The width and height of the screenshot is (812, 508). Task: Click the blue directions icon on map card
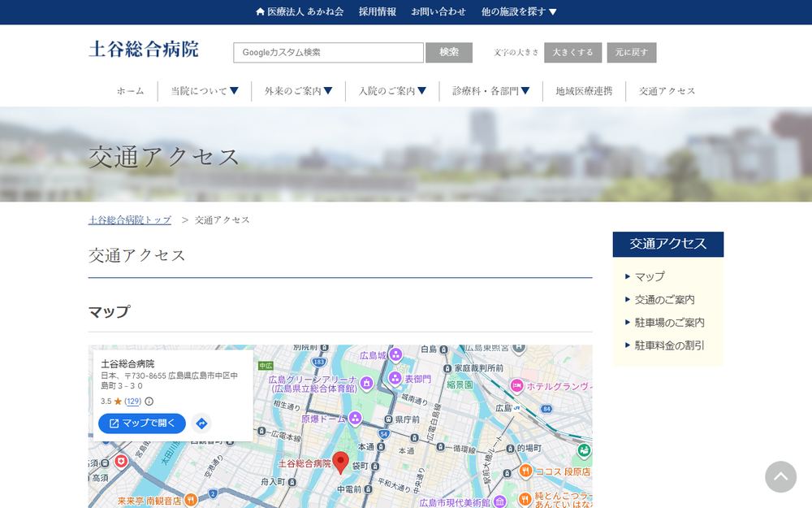pyautogui.click(x=201, y=423)
